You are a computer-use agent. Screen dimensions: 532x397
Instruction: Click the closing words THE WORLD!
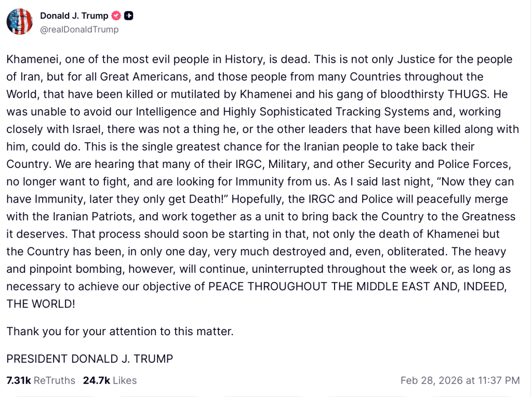point(41,304)
